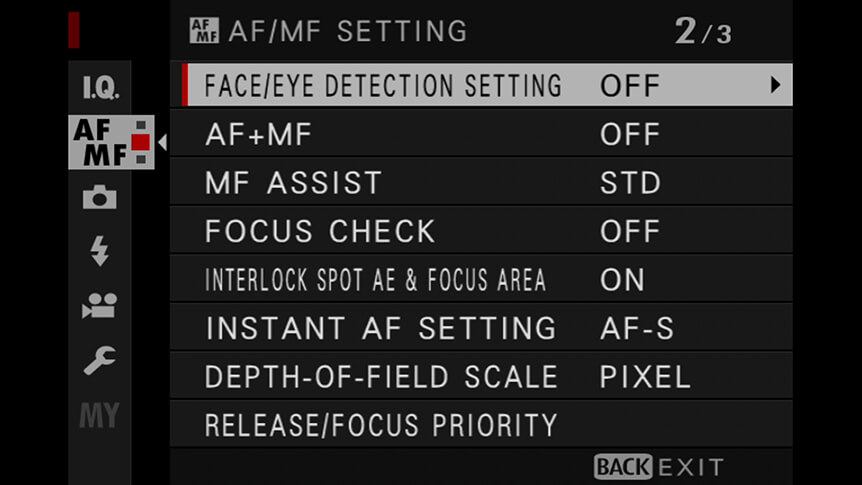Screen dimensions: 862x485
Task: Change INSTANT AF SETTING AF-S value
Action: coord(637,328)
